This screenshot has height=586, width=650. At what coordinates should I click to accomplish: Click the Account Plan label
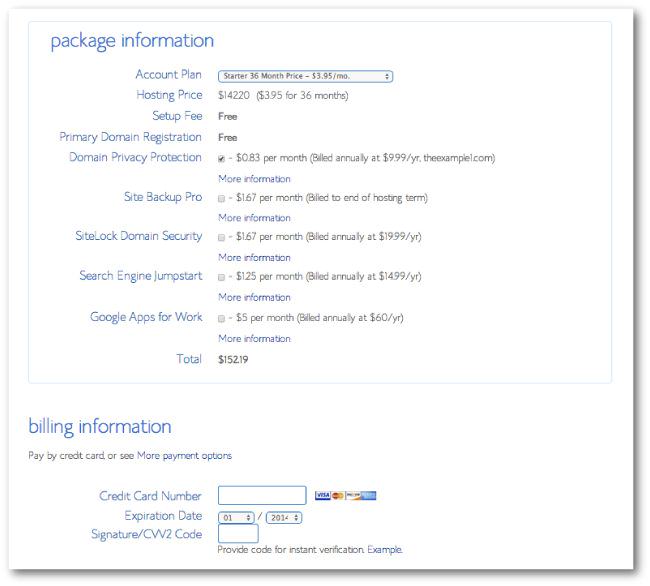click(x=168, y=75)
